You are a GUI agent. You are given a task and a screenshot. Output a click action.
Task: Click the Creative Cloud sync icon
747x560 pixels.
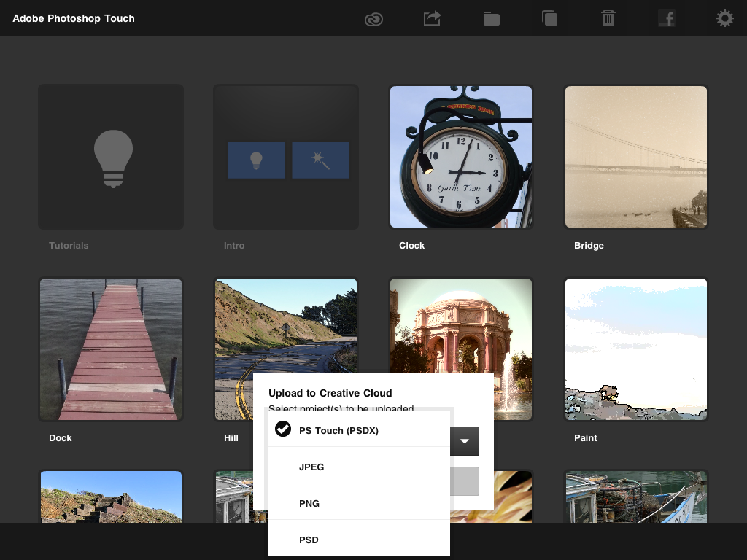coord(373,19)
